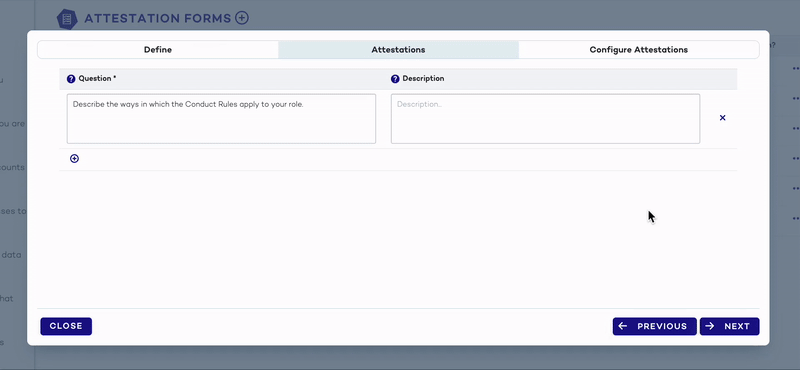
Task: Proceed with the Next button
Action: [x=730, y=326]
